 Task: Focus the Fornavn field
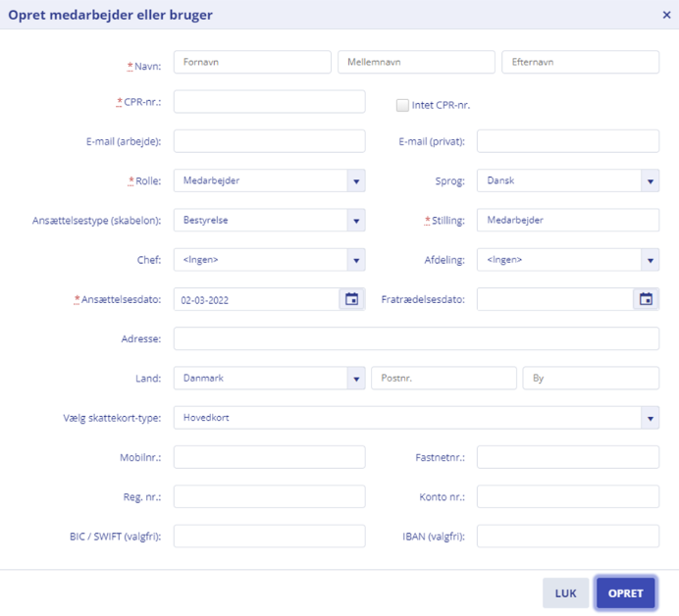pyautogui.click(x=252, y=62)
